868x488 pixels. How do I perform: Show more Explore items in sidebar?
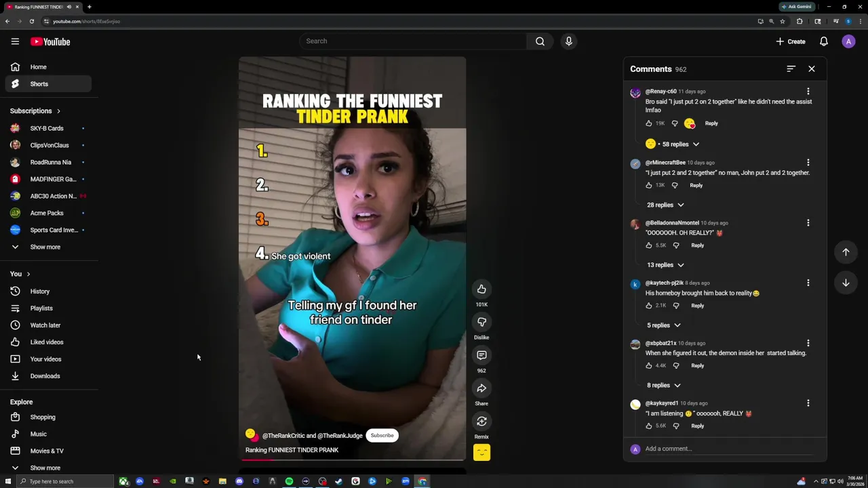click(45, 468)
